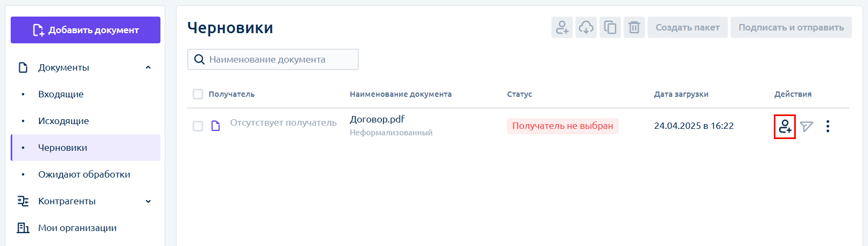Click the Наименование документа column header
The height and width of the screenshot is (246, 868).
tap(401, 94)
